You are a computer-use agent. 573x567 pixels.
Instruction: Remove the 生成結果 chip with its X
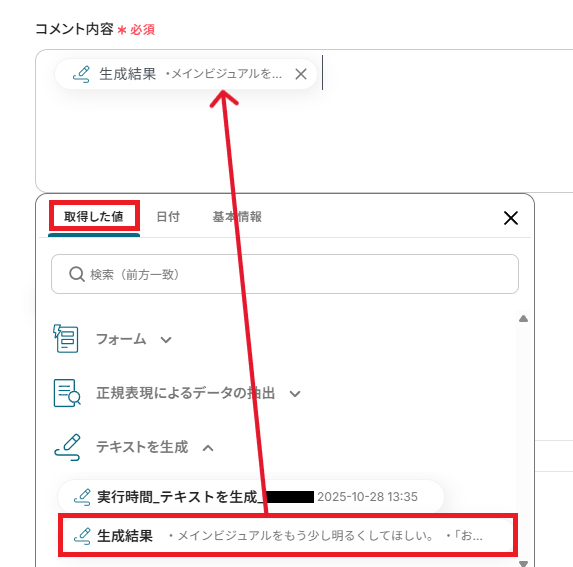pyautogui.click(x=301, y=74)
